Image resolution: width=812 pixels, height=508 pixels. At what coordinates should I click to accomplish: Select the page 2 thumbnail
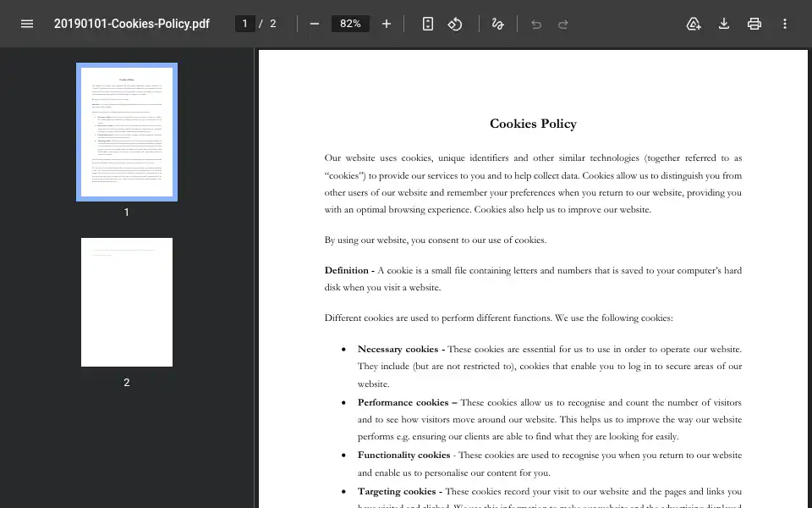[127, 302]
